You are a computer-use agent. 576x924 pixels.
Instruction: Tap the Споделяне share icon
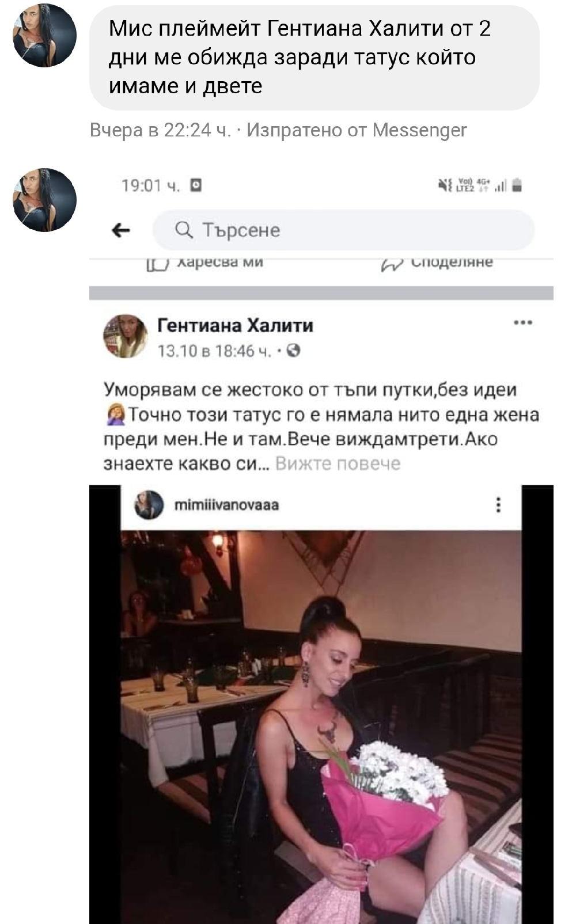point(392,264)
